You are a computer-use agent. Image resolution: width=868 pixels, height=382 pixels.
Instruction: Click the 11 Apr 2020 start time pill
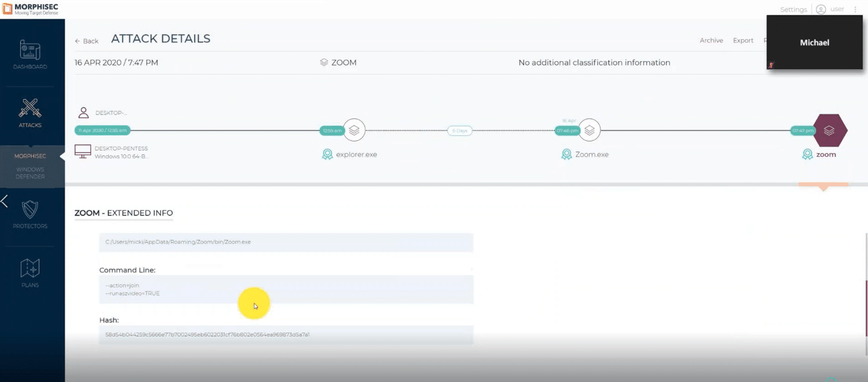103,131
